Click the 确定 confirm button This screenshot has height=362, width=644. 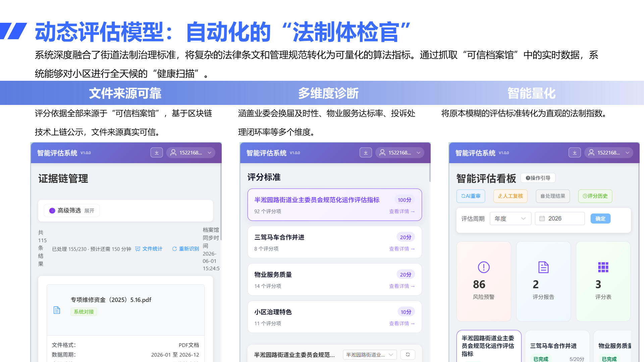pyautogui.click(x=600, y=219)
